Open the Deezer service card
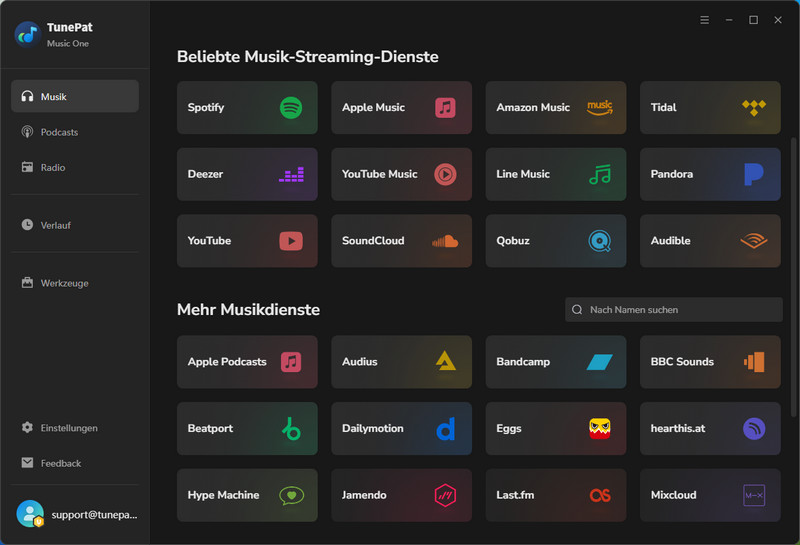Image resolution: width=800 pixels, height=545 pixels. pyautogui.click(x=247, y=175)
